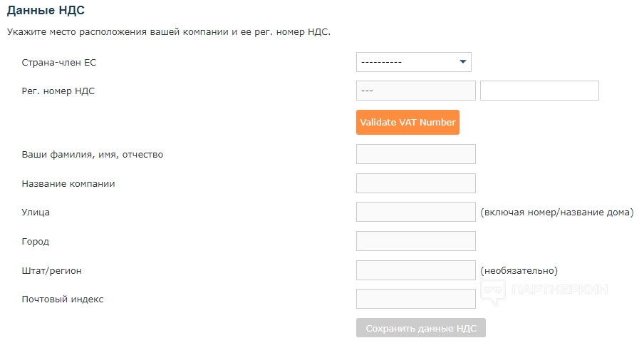Click the Партнеркин watermark logo icon
The height and width of the screenshot is (343, 644).
[493, 291]
